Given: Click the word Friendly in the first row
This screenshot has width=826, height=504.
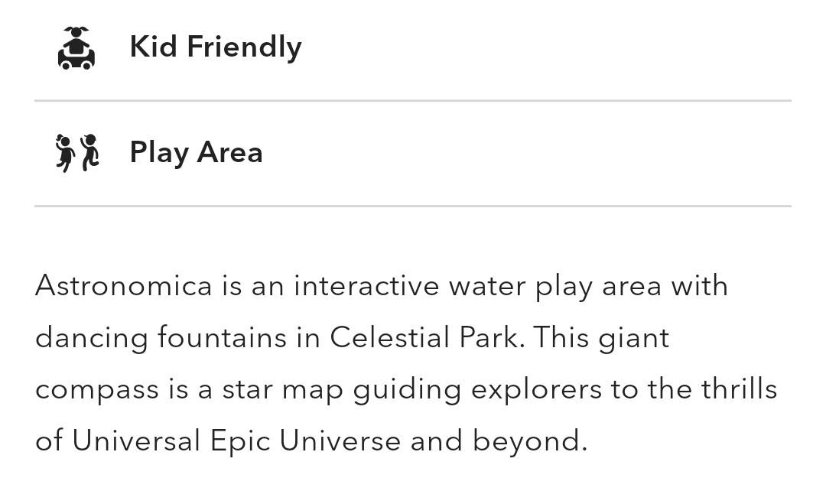Looking at the screenshot, I should 245,47.
